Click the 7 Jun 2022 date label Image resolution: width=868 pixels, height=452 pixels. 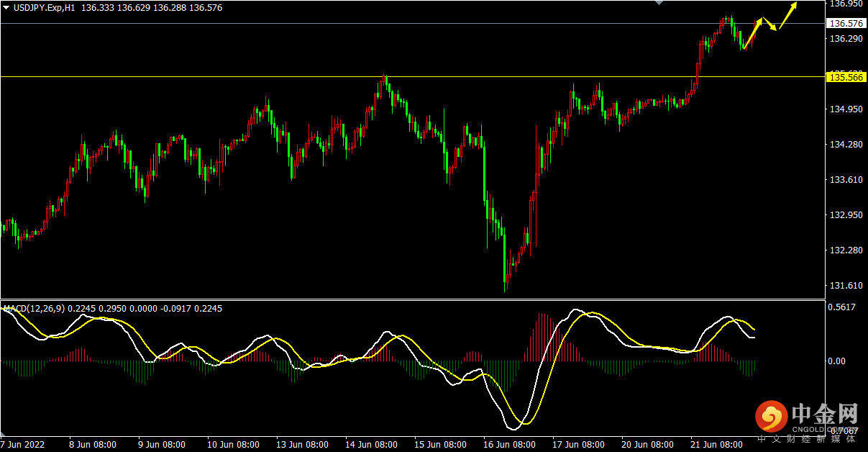tap(23, 444)
